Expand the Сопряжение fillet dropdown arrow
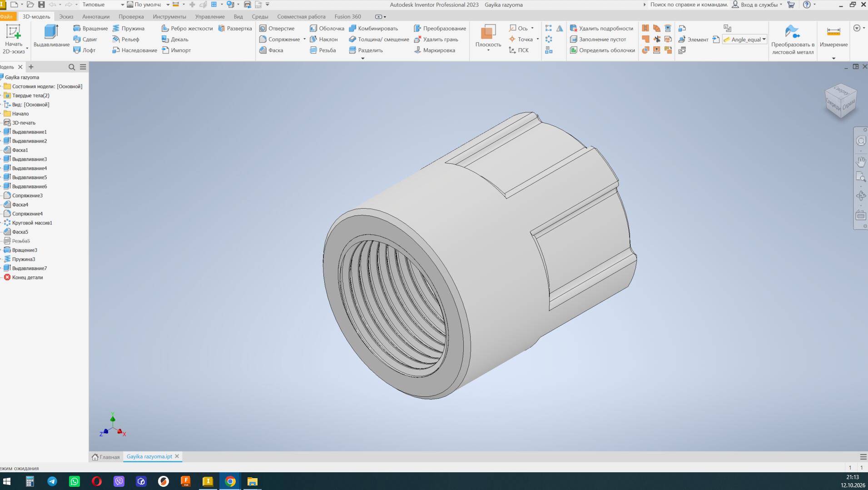This screenshot has width=868, height=490. point(304,39)
